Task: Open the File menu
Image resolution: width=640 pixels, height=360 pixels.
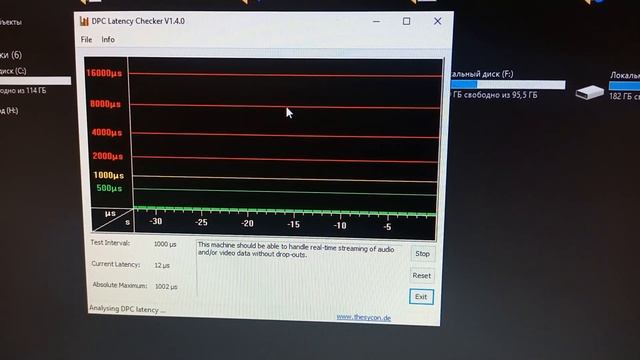Action: [x=86, y=40]
